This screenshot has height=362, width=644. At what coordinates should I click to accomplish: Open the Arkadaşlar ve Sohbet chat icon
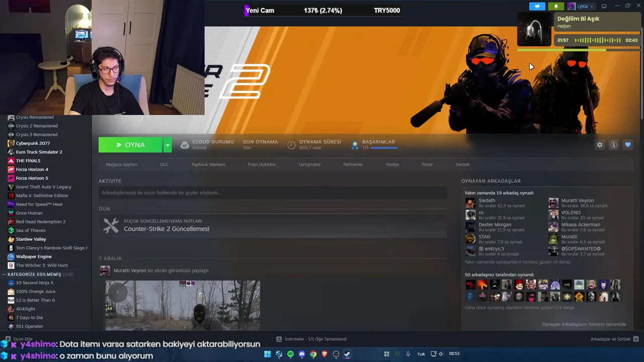(636, 339)
